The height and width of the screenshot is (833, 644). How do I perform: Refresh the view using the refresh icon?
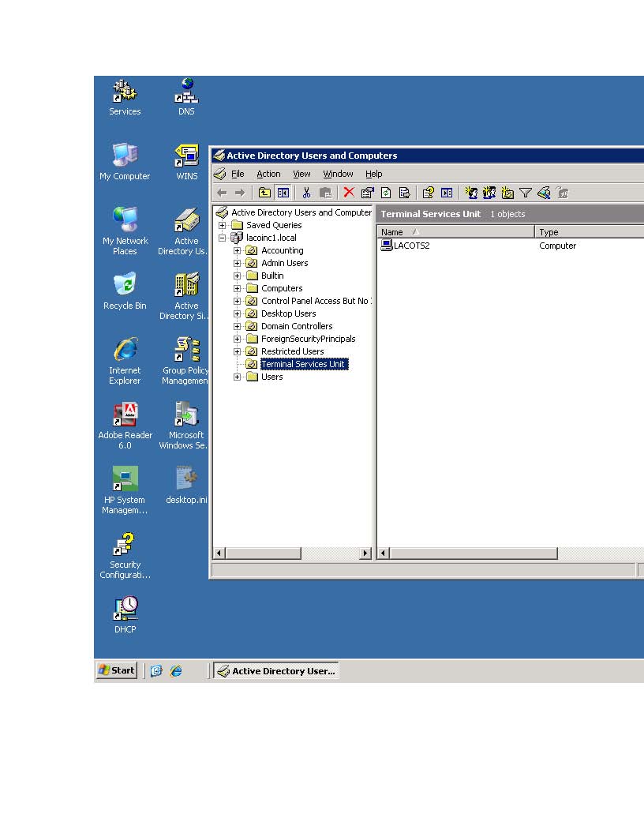coord(385,192)
